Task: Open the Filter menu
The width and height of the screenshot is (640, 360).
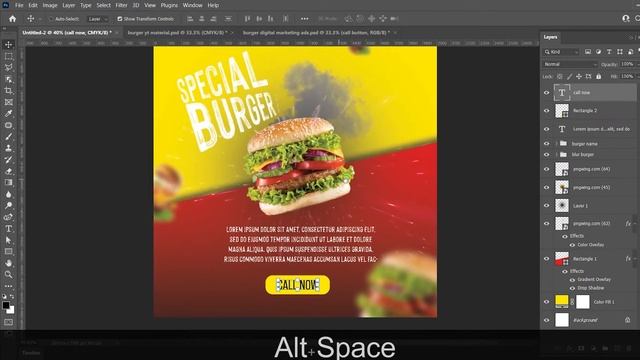Action: (121, 5)
